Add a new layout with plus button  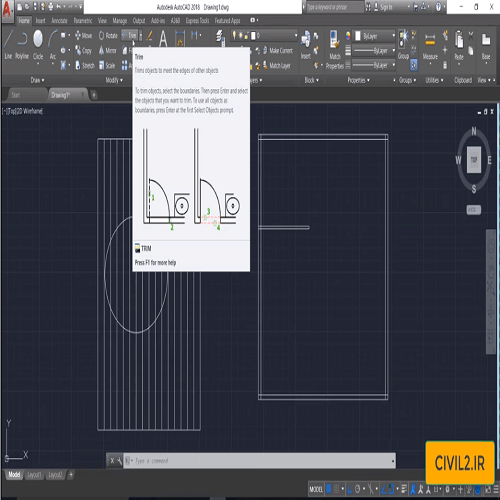[71, 475]
